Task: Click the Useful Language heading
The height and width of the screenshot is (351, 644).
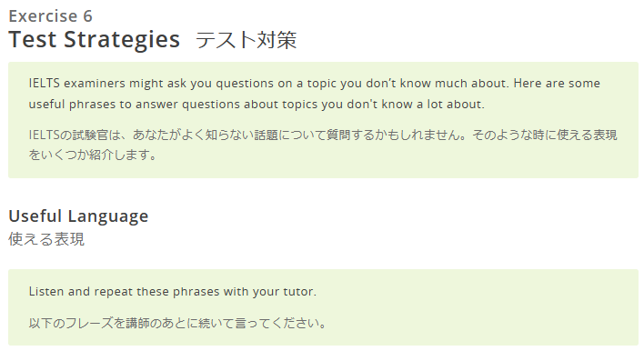Action: click(x=78, y=216)
